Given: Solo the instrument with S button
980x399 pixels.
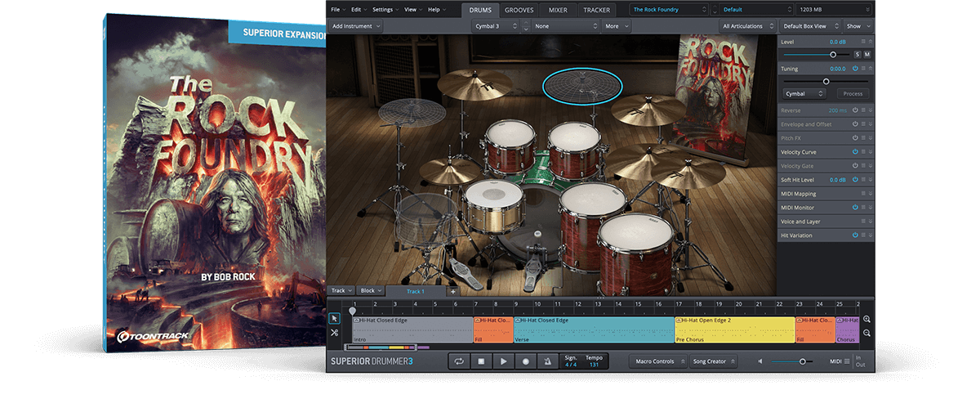Looking at the screenshot, I should 857,54.
